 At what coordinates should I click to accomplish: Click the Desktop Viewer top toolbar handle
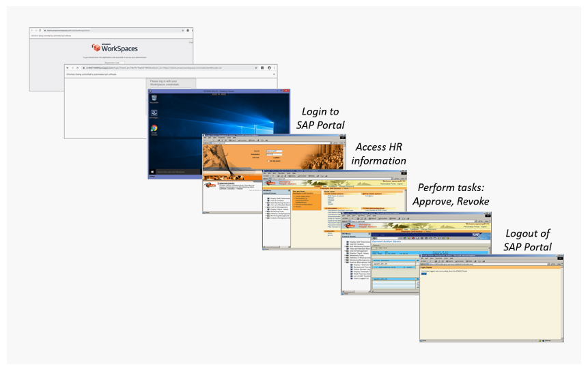tap(219, 94)
